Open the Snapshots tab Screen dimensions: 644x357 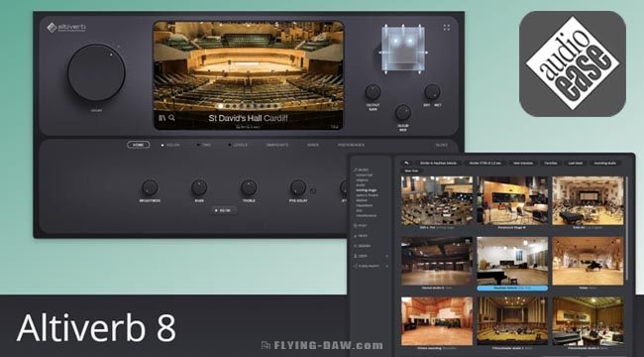point(276,145)
